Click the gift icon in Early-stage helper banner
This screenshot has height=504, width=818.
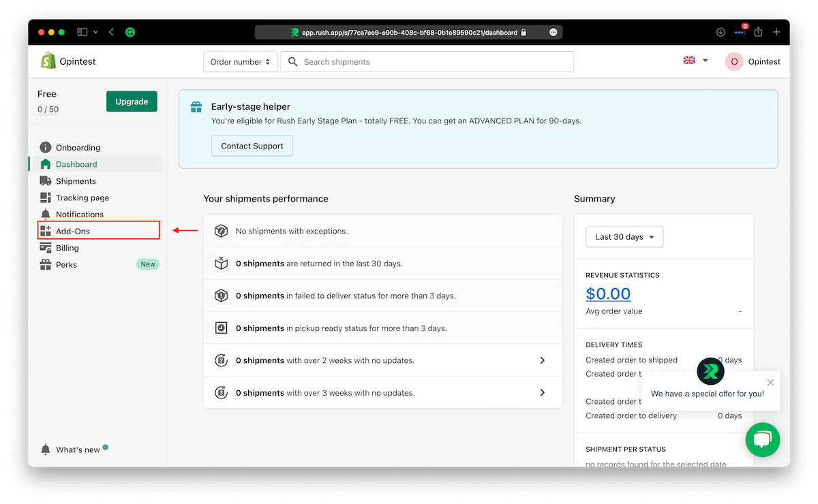tap(196, 107)
